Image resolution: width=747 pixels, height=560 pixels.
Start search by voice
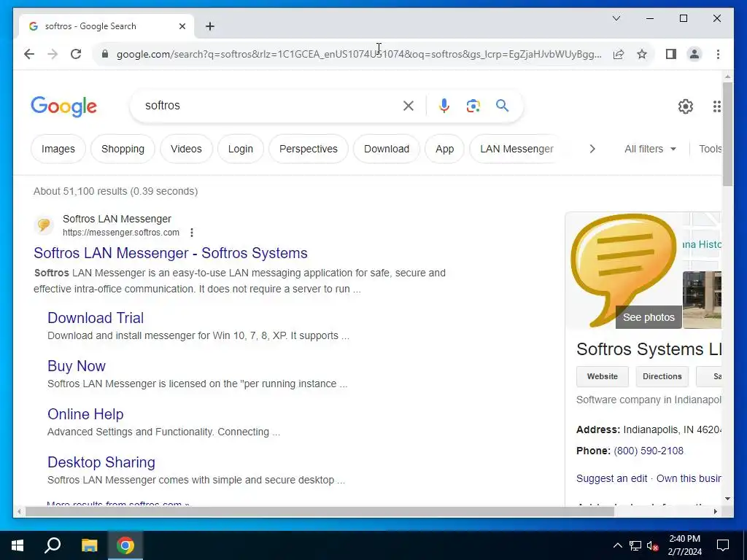click(444, 105)
